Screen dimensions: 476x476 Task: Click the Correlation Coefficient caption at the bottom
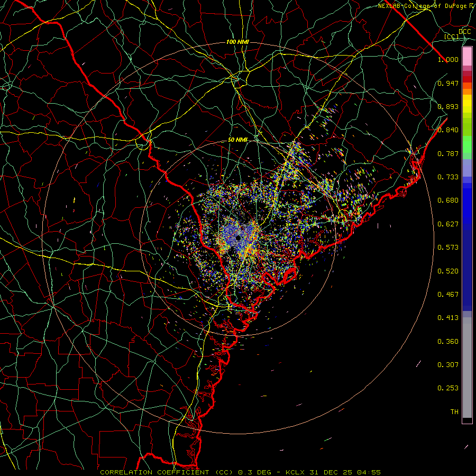pyautogui.click(x=240, y=472)
